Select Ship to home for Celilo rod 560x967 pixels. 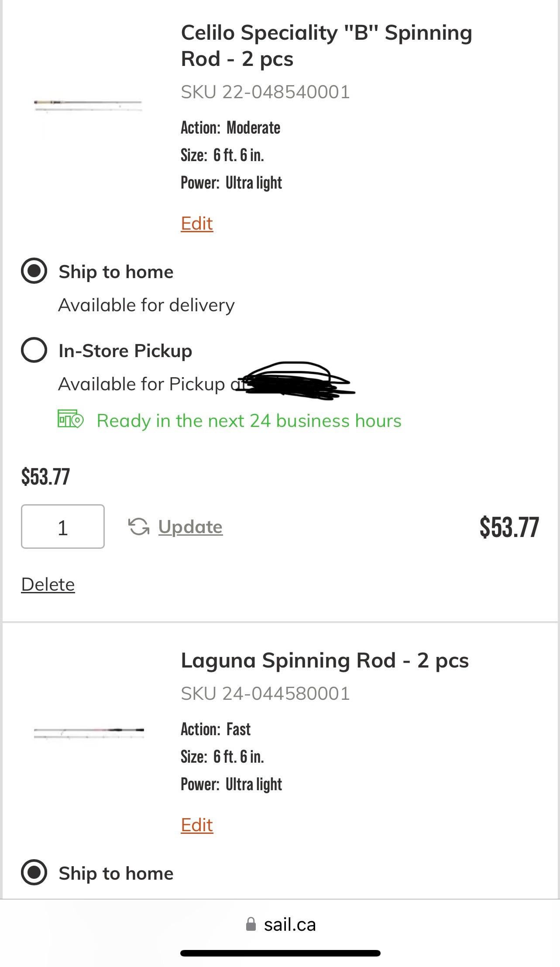pyautogui.click(x=34, y=271)
